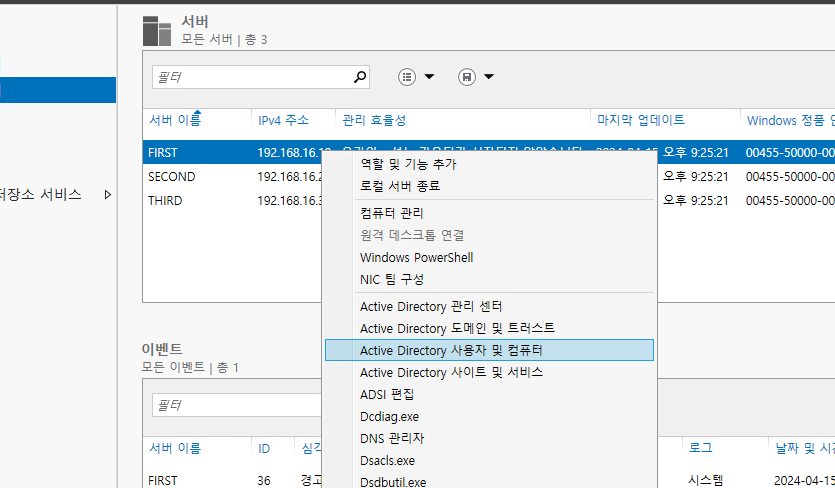
Task: Choose 역할 및 기능 추가 from context menu
Action: 408,164
